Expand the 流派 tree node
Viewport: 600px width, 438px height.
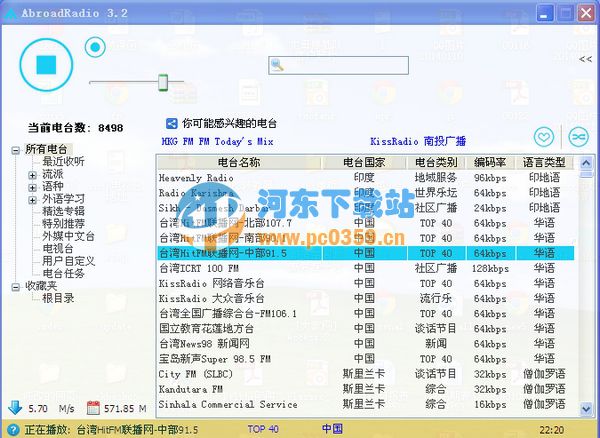coord(33,175)
